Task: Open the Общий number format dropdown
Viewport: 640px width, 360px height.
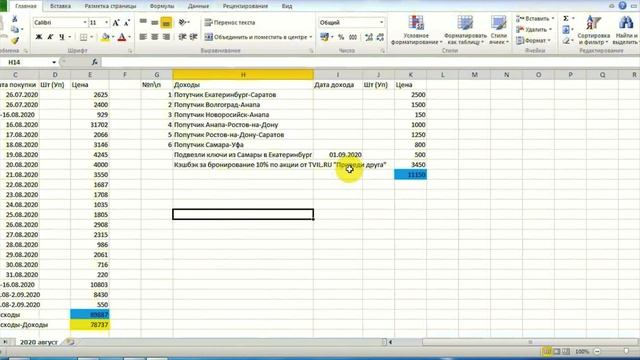Action: (x=382, y=22)
